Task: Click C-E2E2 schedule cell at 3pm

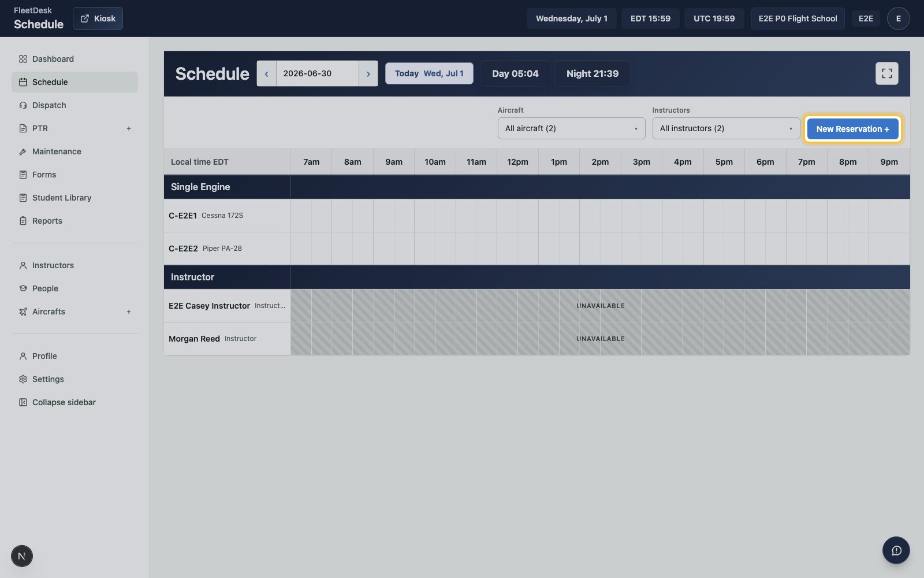Action: point(642,249)
